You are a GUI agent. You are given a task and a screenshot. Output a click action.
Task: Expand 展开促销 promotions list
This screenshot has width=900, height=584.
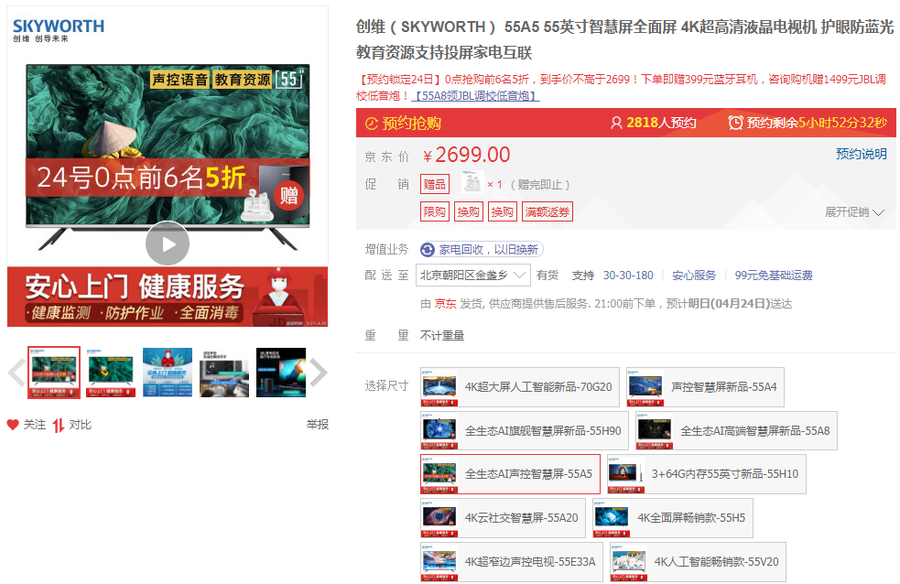(x=854, y=212)
